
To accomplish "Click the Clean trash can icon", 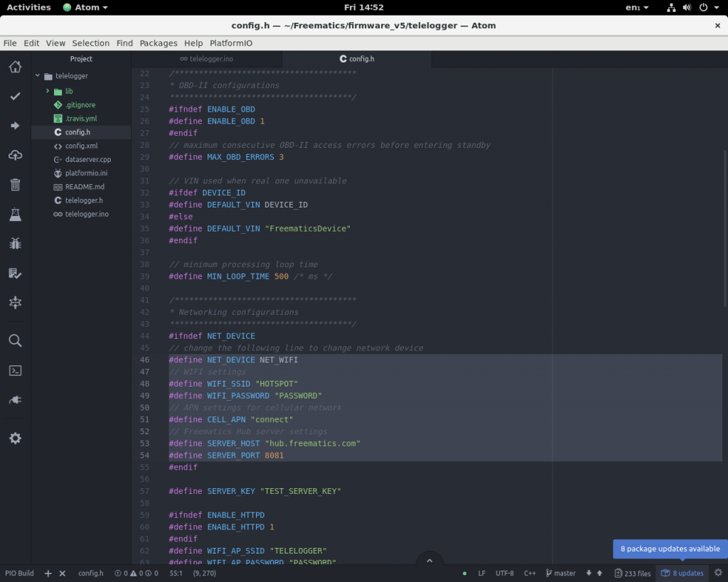I will (x=15, y=185).
